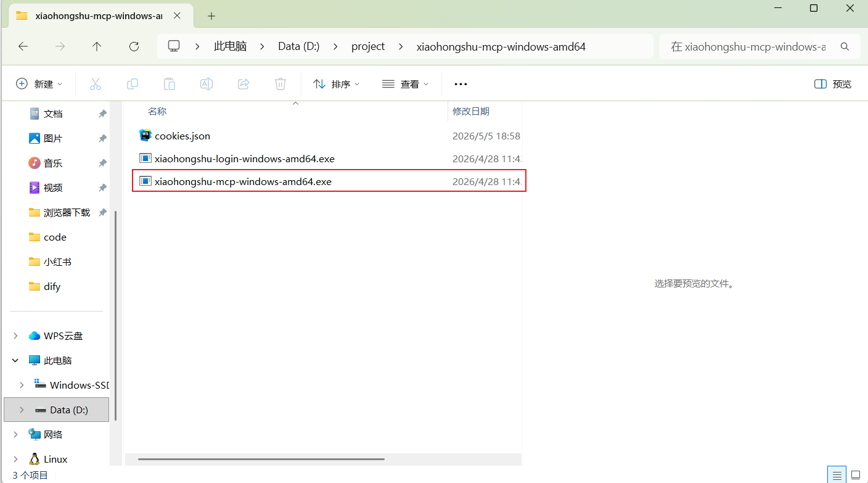Open 视频 in the sidebar

[53, 188]
